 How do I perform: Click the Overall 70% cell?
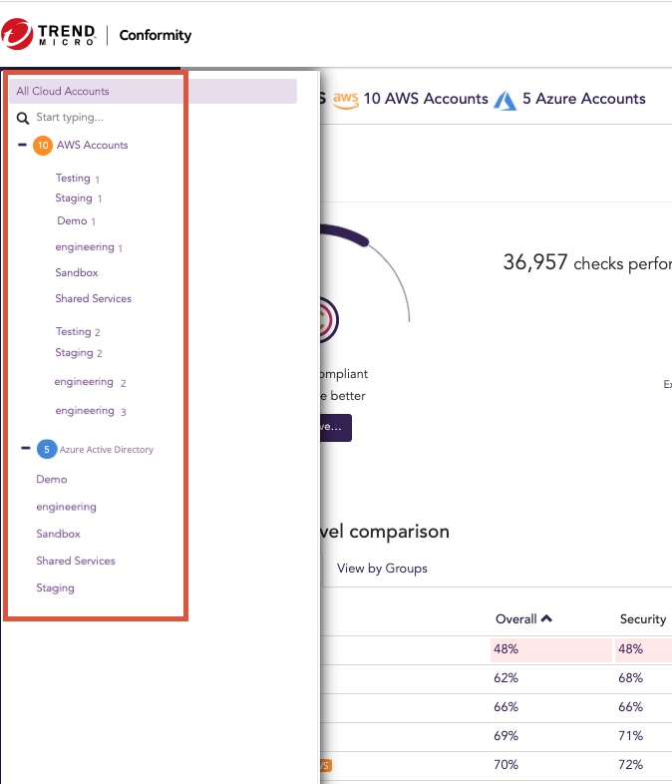(x=506, y=765)
